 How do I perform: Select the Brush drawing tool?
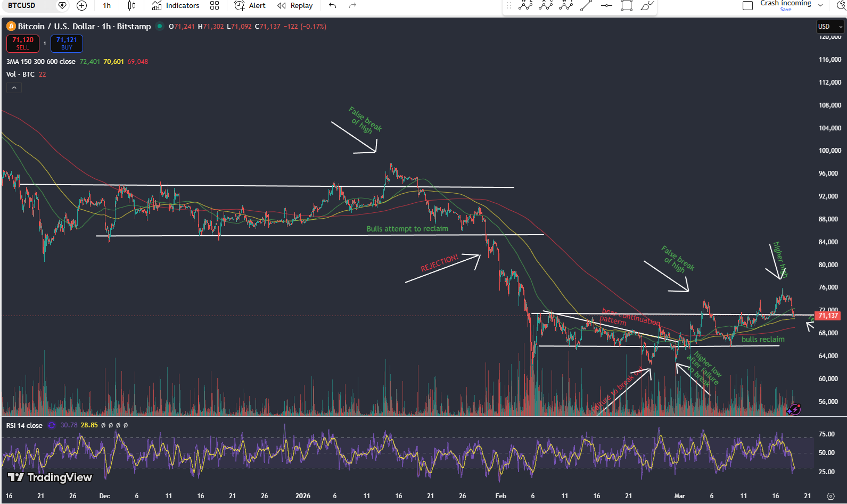(x=647, y=5)
